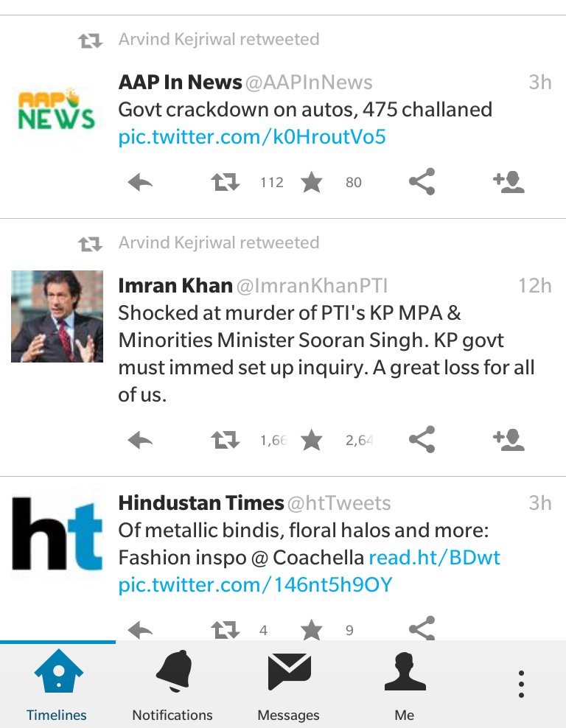
Task: Retweet the AAP In News tweet
Action: pos(226,182)
